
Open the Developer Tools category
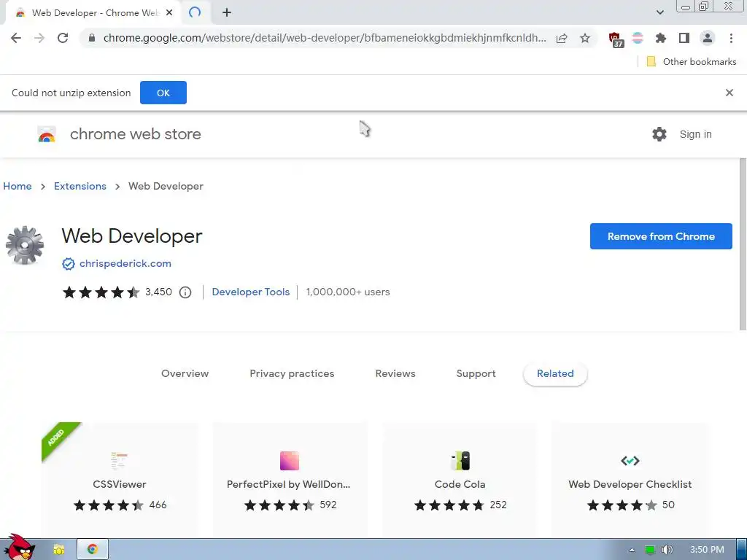(x=251, y=292)
